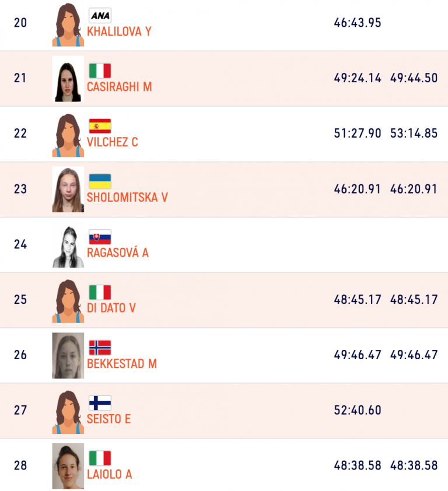Select VILCHEZ C name link
The height and width of the screenshot is (491, 448).
click(x=112, y=142)
